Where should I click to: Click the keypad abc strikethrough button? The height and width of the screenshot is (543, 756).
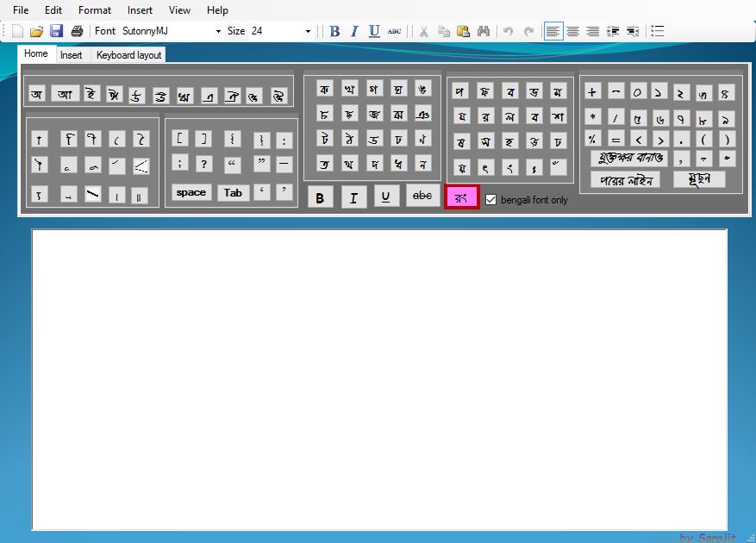click(x=423, y=196)
